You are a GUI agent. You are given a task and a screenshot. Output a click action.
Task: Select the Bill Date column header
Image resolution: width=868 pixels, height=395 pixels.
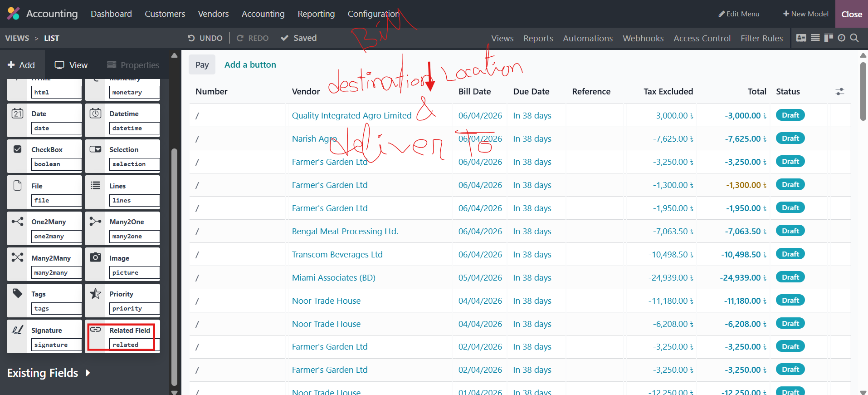pos(474,92)
